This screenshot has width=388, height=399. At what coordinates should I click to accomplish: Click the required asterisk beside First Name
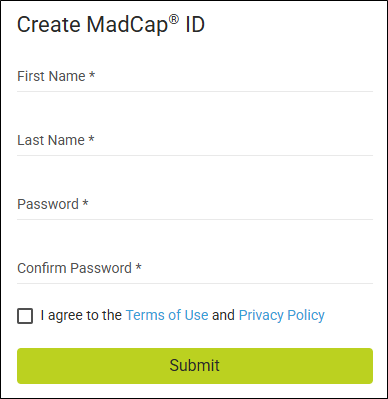coord(92,75)
